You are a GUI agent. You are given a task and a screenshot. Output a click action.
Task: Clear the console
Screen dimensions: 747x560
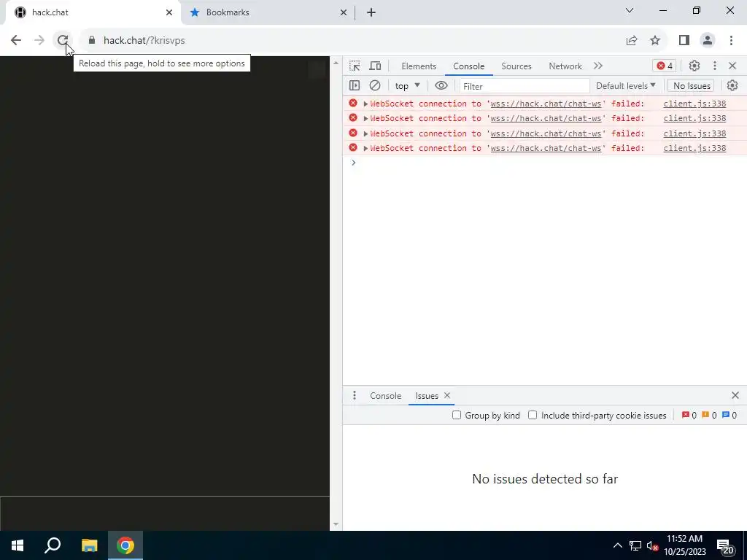(375, 86)
